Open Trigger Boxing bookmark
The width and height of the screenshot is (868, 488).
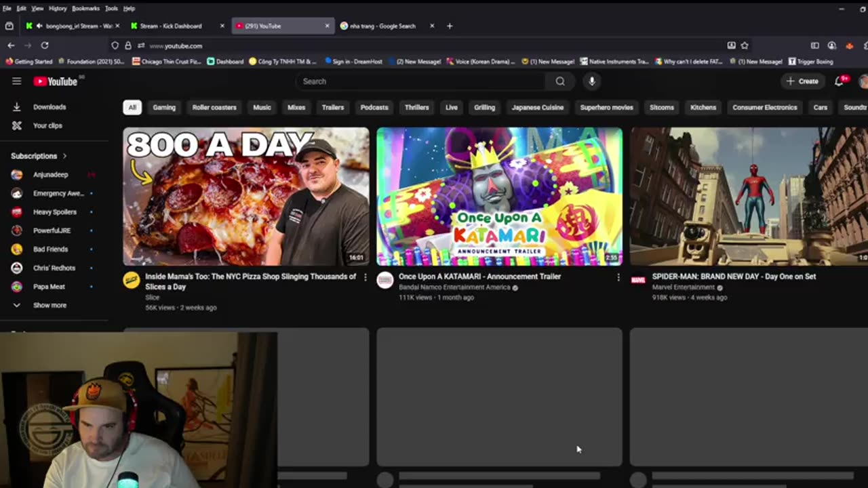pos(810,62)
